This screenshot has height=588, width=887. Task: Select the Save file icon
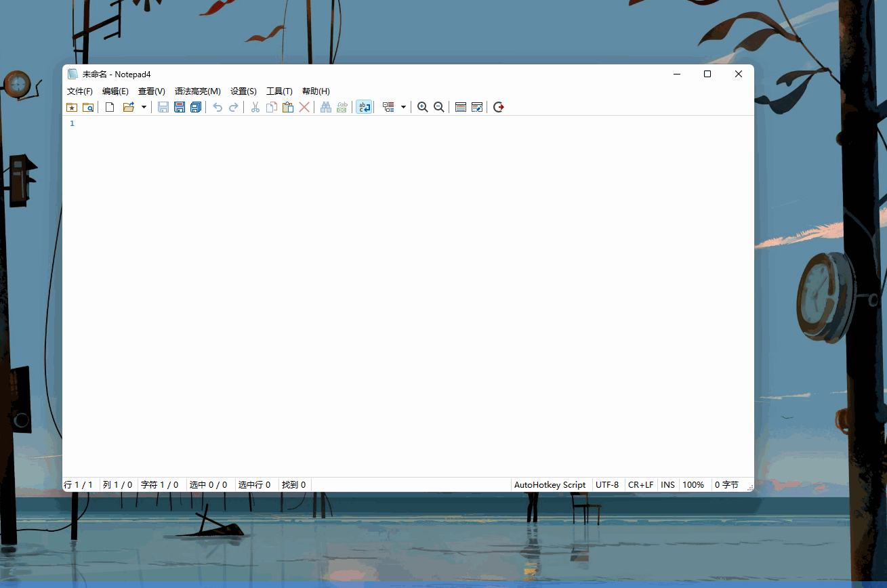[x=163, y=107]
